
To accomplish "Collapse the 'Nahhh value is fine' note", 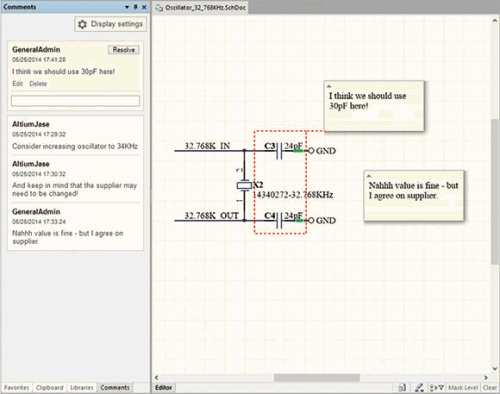I will (x=369, y=176).
